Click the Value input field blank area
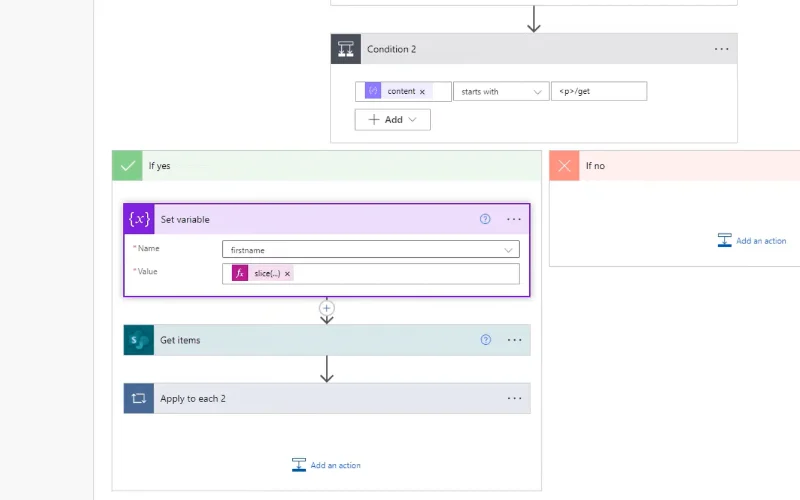 point(407,274)
